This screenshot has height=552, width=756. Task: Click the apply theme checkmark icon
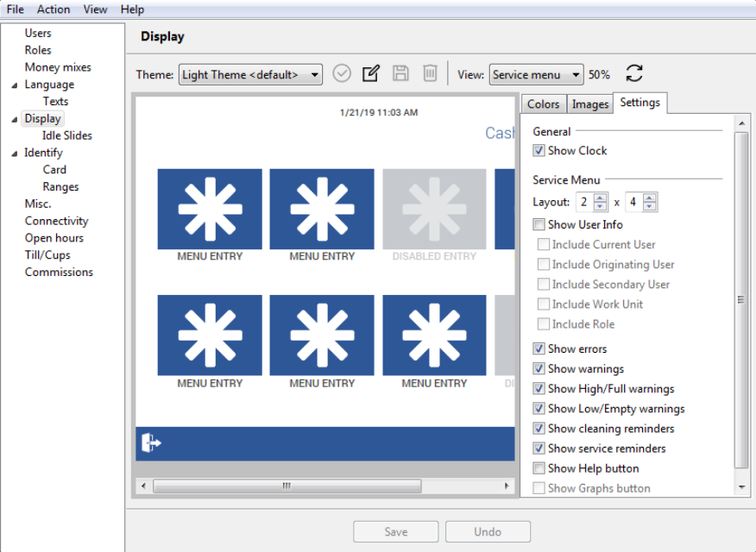coord(342,73)
